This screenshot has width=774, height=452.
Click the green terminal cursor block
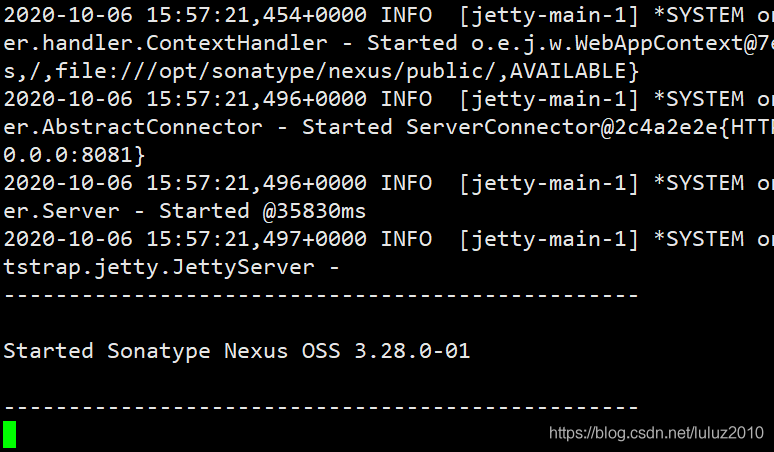point(9,434)
